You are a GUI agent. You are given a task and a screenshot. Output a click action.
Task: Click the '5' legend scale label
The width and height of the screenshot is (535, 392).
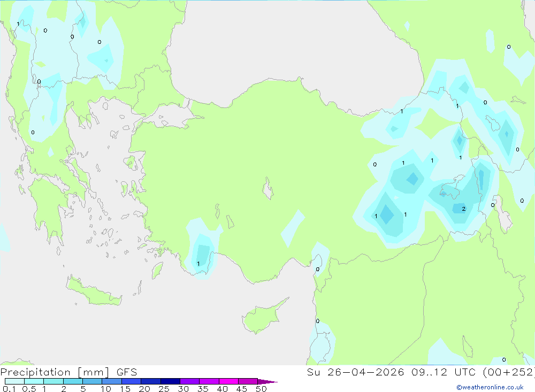click(x=83, y=389)
